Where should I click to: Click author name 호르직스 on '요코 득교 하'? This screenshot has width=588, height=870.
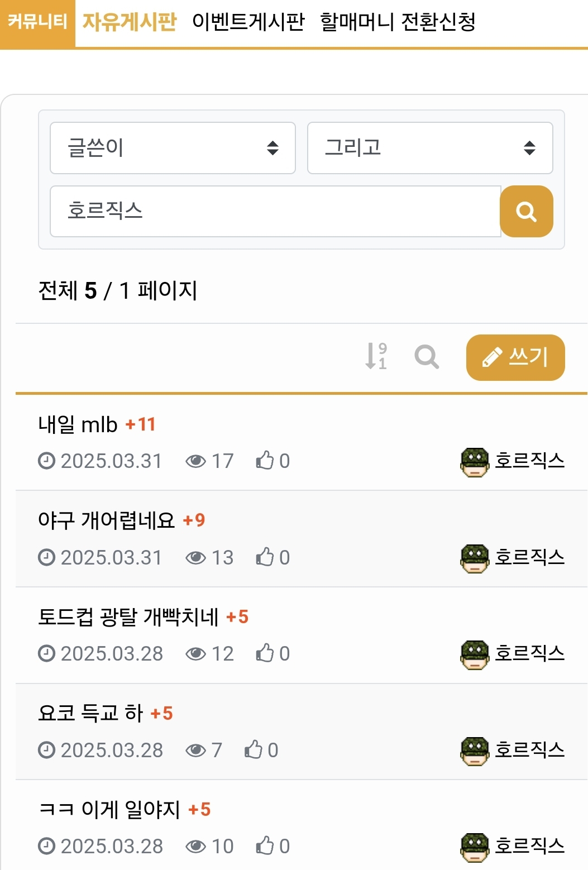[x=529, y=750]
